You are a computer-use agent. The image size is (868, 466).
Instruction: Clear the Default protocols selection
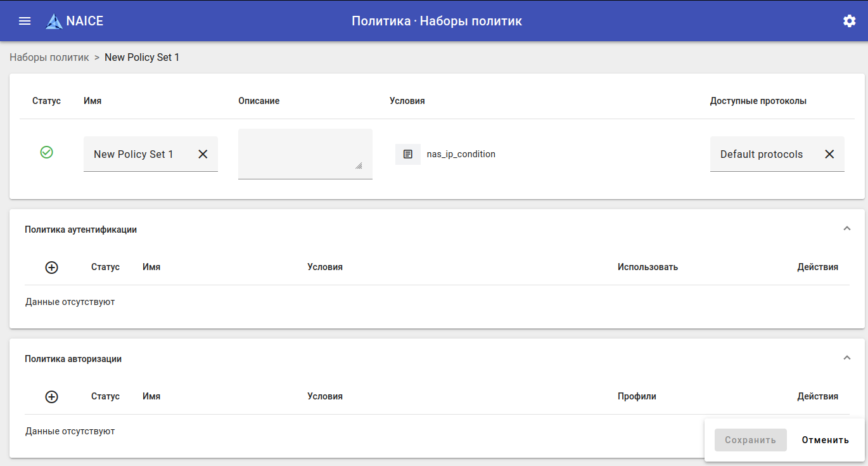(x=829, y=154)
